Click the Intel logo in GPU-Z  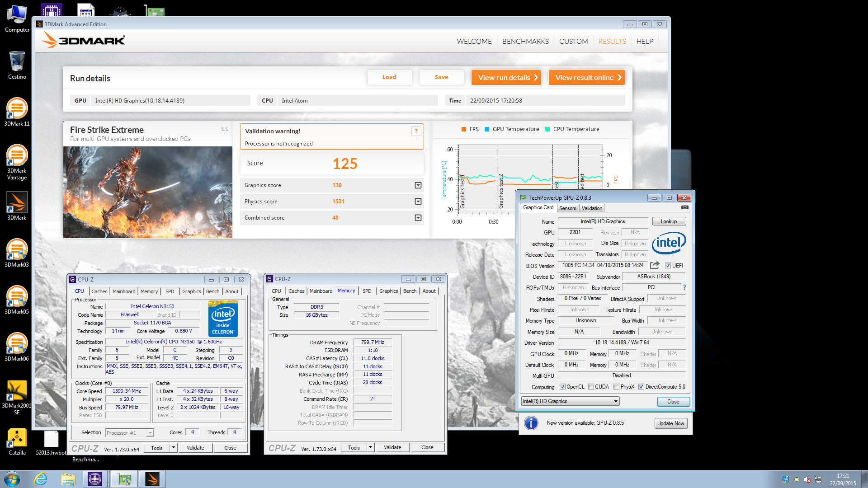click(x=669, y=243)
